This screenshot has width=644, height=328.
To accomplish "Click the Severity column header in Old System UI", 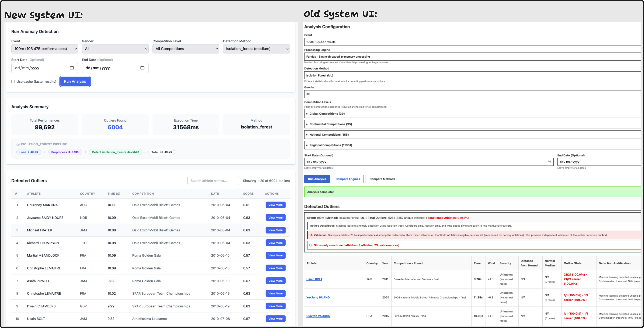I will [505, 263].
